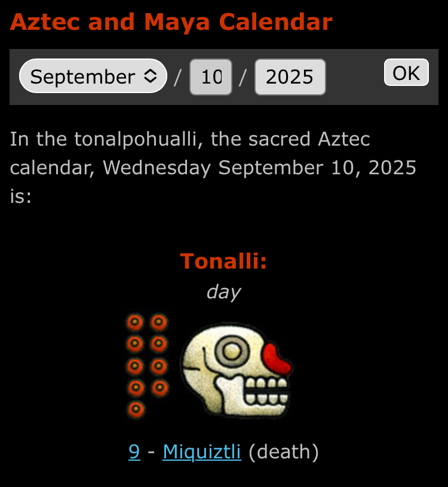Click the (death) translation text
448x487 pixels.
pos(284,452)
